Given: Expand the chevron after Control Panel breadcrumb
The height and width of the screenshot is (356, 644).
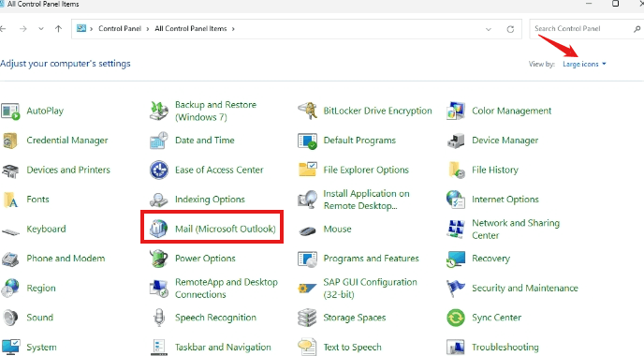Looking at the screenshot, I should [148, 29].
